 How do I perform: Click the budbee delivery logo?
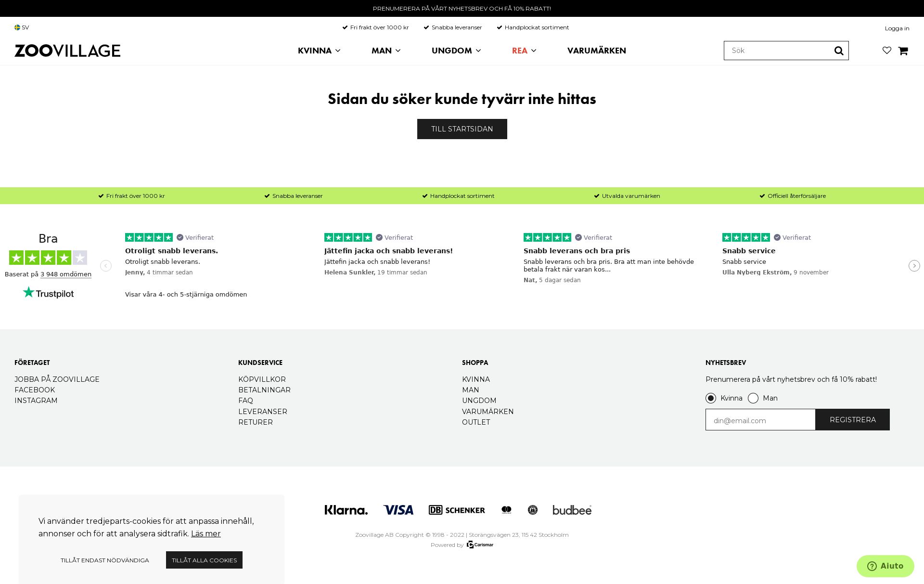tap(572, 510)
